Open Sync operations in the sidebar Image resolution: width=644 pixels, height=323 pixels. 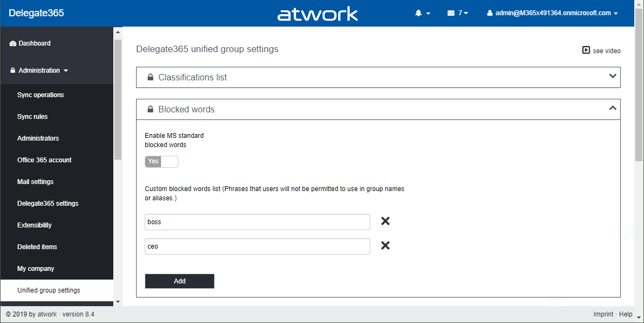(41, 95)
